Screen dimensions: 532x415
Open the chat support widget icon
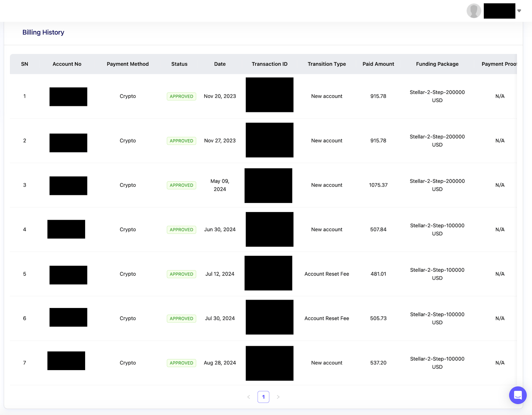[x=518, y=395]
